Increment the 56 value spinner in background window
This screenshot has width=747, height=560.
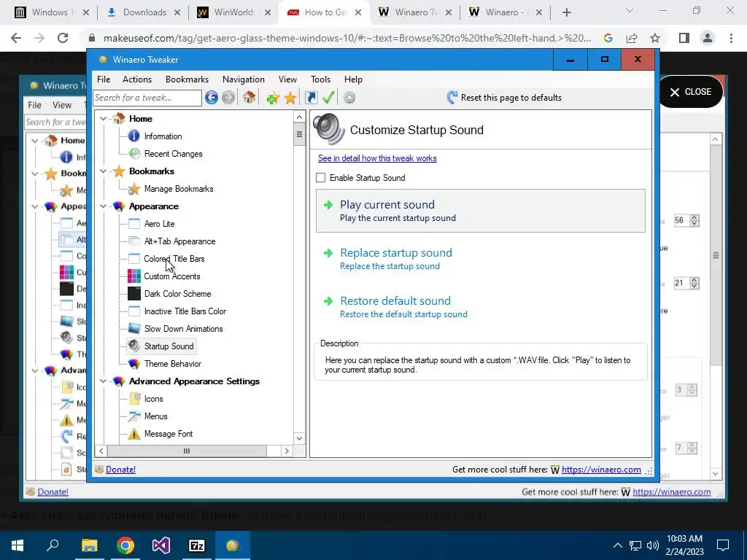point(694,217)
